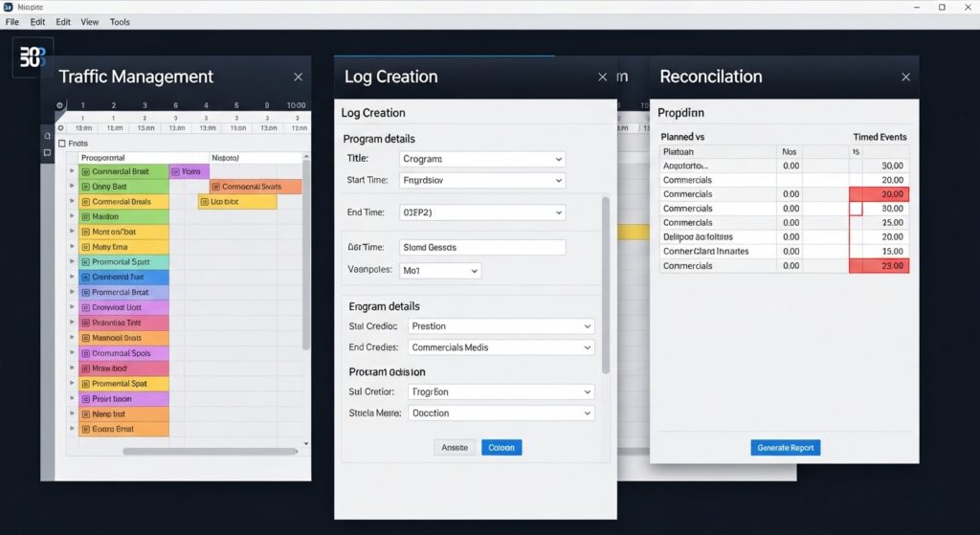Close the Reconcilation panel

pos(905,77)
